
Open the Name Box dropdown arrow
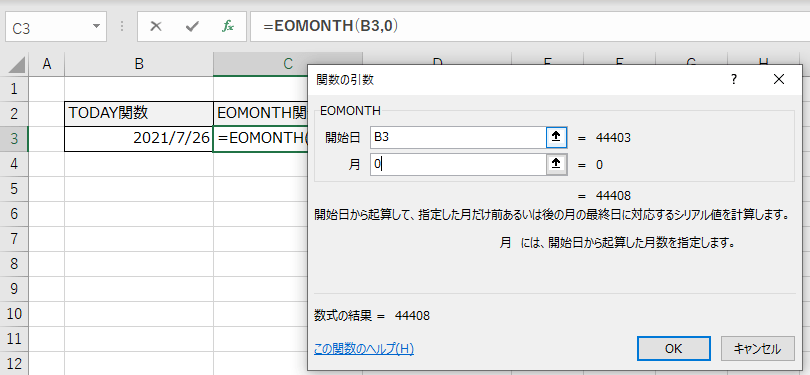coord(96,27)
